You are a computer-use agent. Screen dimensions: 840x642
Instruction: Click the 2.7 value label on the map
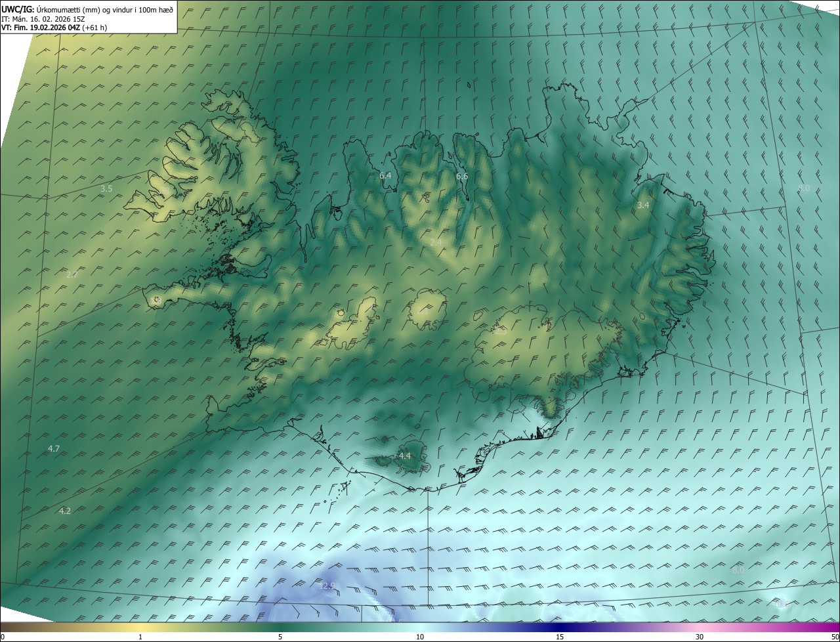[x=72, y=275]
